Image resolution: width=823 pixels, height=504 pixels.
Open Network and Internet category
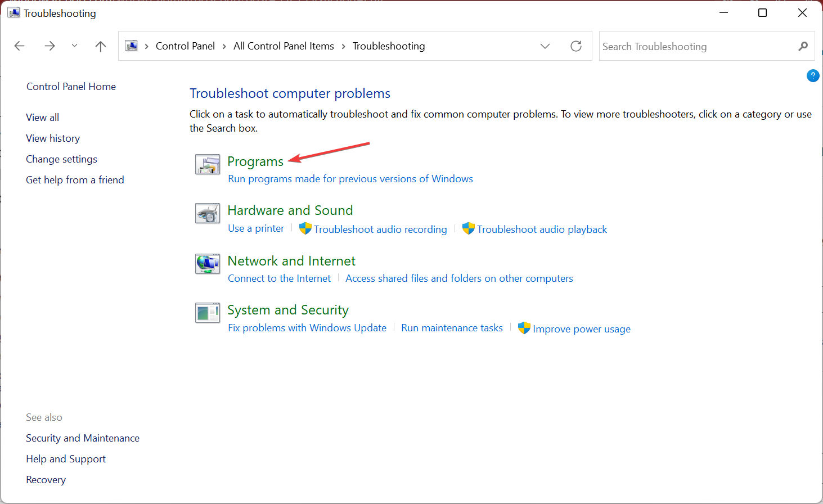291,261
